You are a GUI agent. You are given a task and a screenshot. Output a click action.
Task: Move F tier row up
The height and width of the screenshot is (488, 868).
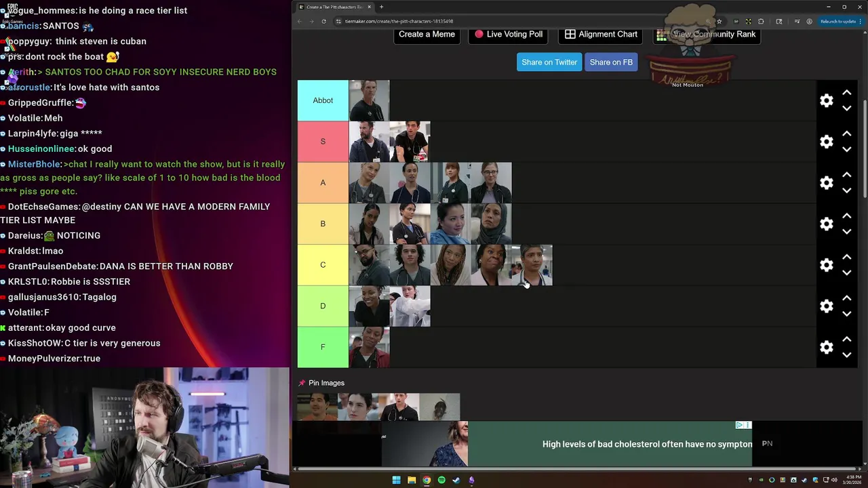(x=846, y=340)
